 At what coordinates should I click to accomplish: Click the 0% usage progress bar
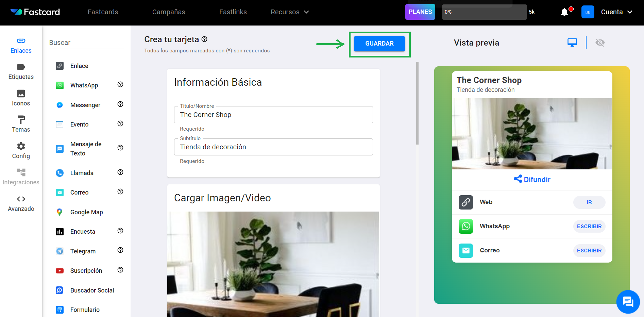click(484, 12)
